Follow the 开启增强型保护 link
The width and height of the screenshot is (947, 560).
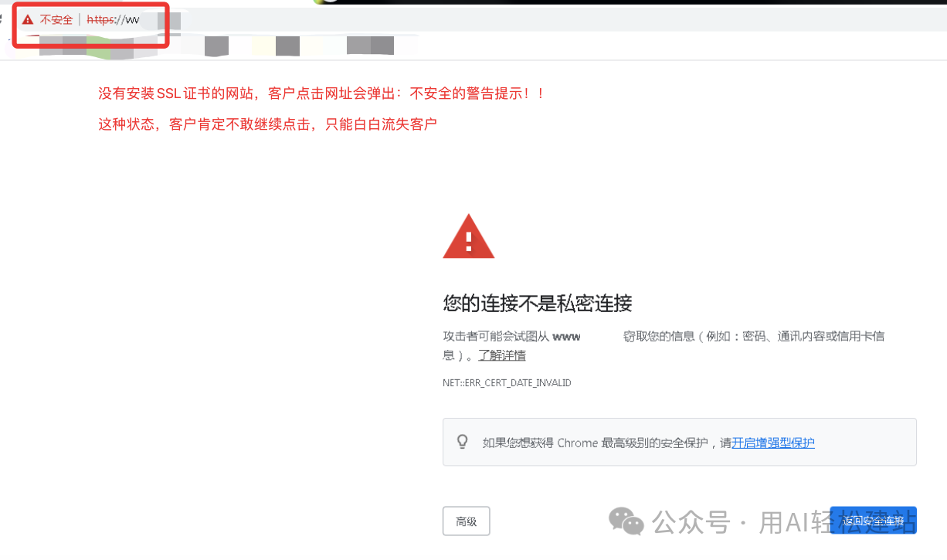tap(773, 443)
